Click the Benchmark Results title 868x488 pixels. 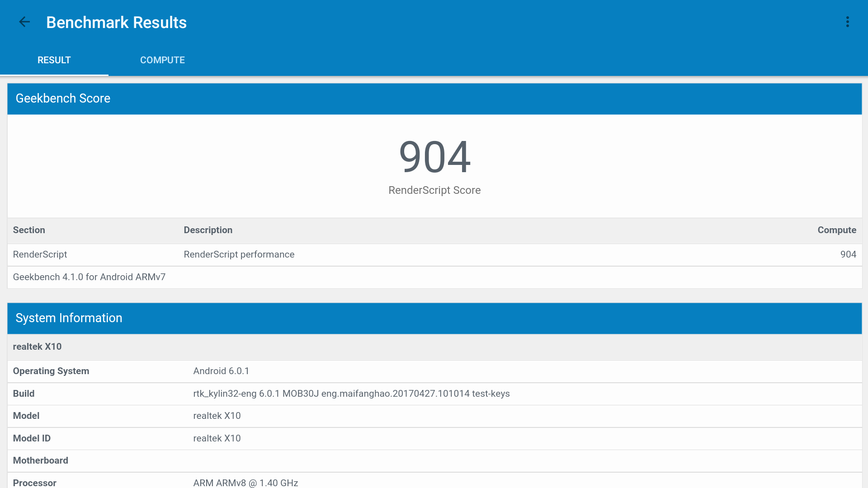coord(116,23)
